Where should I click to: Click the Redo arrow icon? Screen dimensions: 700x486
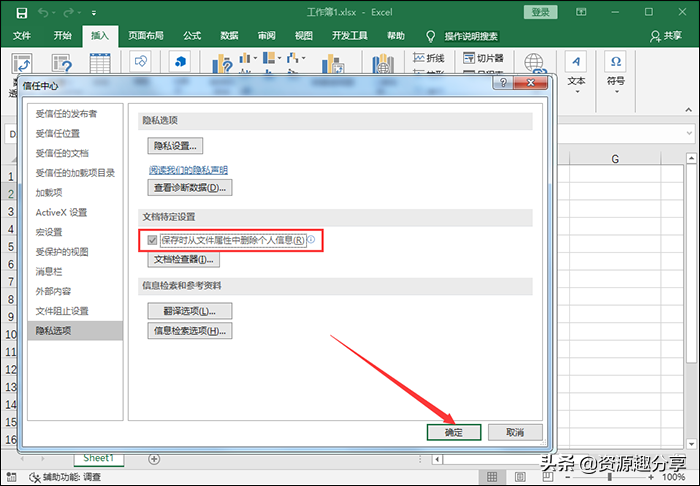point(68,13)
